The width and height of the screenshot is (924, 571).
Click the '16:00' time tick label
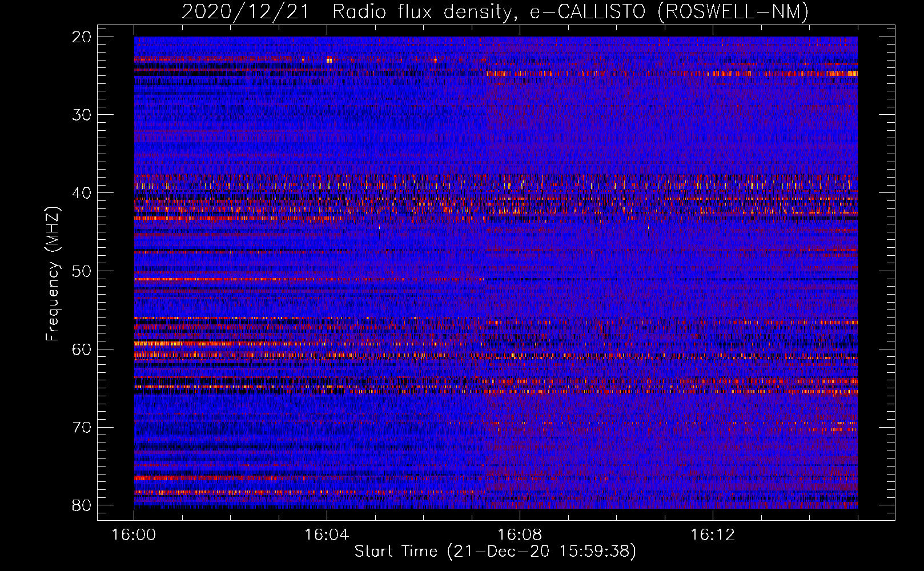point(134,534)
